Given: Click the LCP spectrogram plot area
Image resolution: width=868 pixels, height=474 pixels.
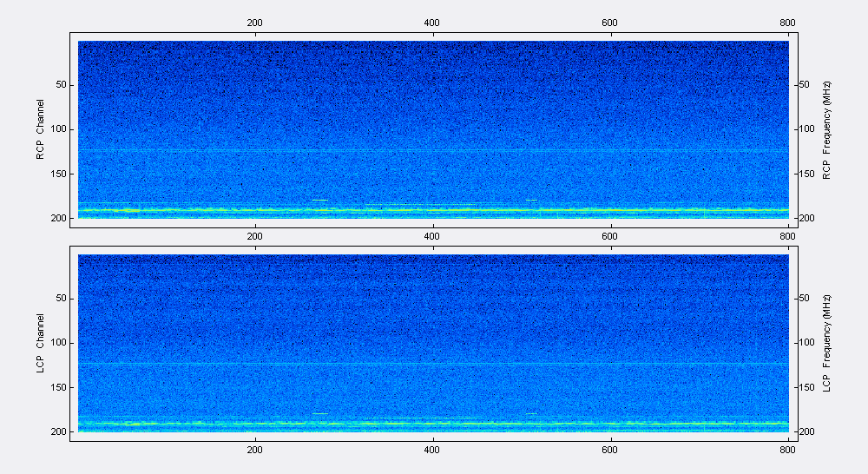Looking at the screenshot, I should (433, 343).
